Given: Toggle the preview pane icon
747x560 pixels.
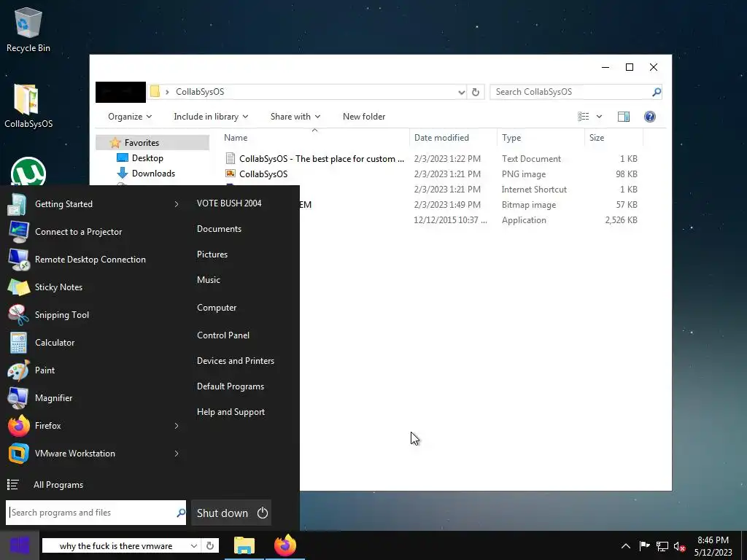Looking at the screenshot, I should [x=624, y=117].
